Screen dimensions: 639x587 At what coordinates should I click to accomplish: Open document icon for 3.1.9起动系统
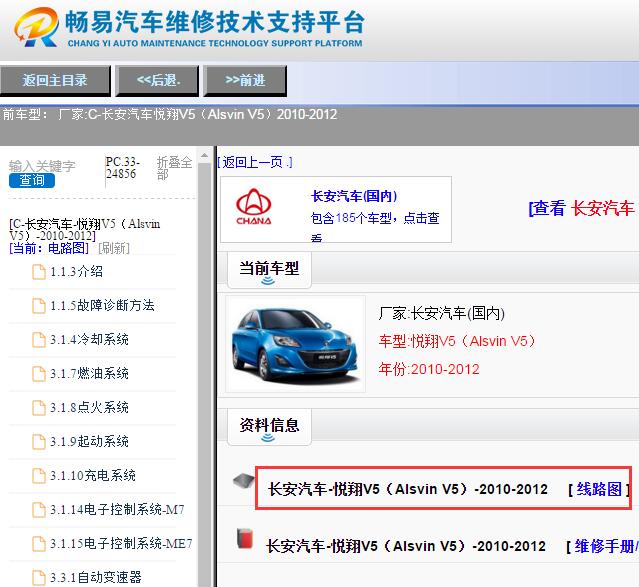tap(39, 441)
